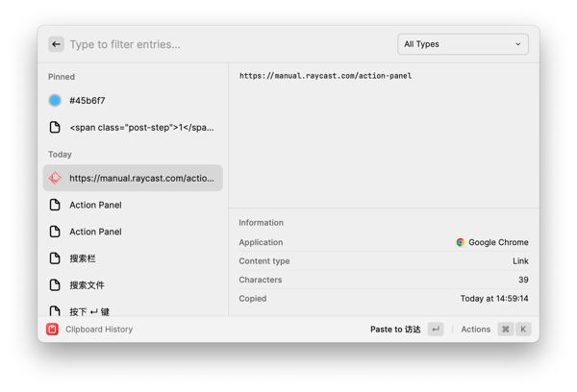Click the Characters value 39
This screenshot has width=577, height=392.
(x=523, y=280)
